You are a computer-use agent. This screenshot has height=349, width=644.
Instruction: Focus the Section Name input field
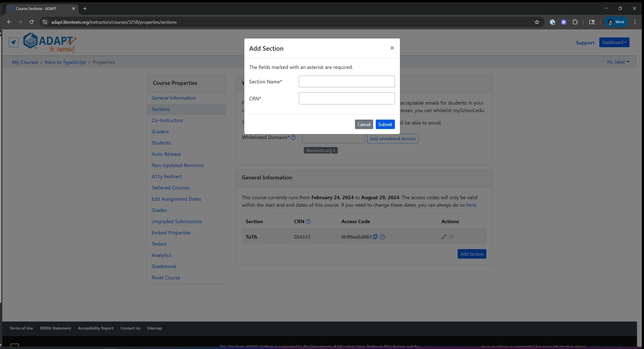tap(347, 82)
